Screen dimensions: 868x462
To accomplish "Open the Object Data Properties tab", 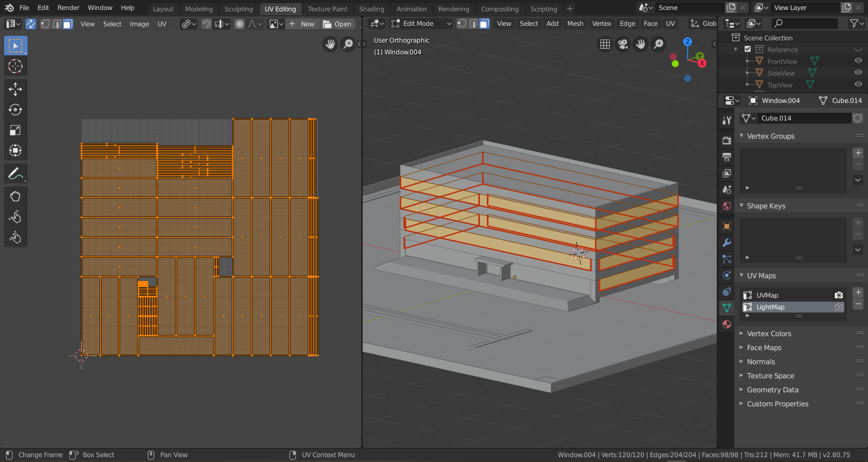I will pyautogui.click(x=727, y=308).
